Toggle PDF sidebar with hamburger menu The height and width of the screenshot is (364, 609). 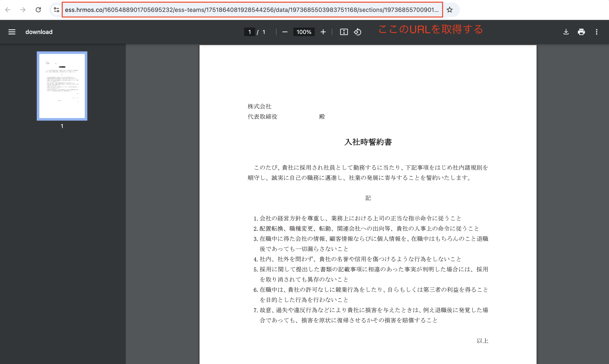[12, 32]
